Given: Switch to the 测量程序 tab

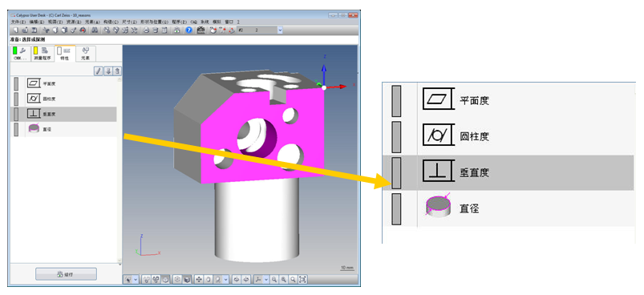Looking at the screenshot, I should pos(42,54).
